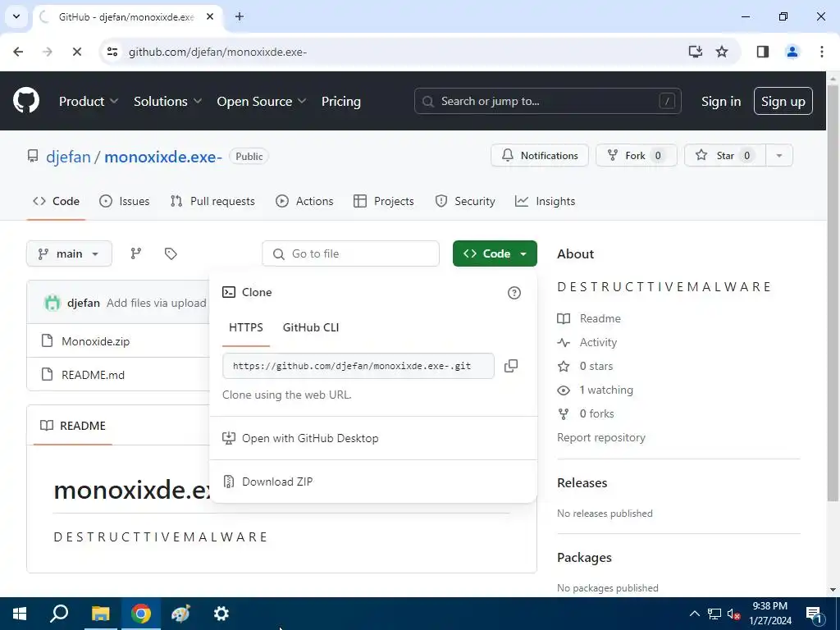Viewport: 840px width, 630px height.
Task: Fork the repository with Fork button
Action: [x=636, y=155]
